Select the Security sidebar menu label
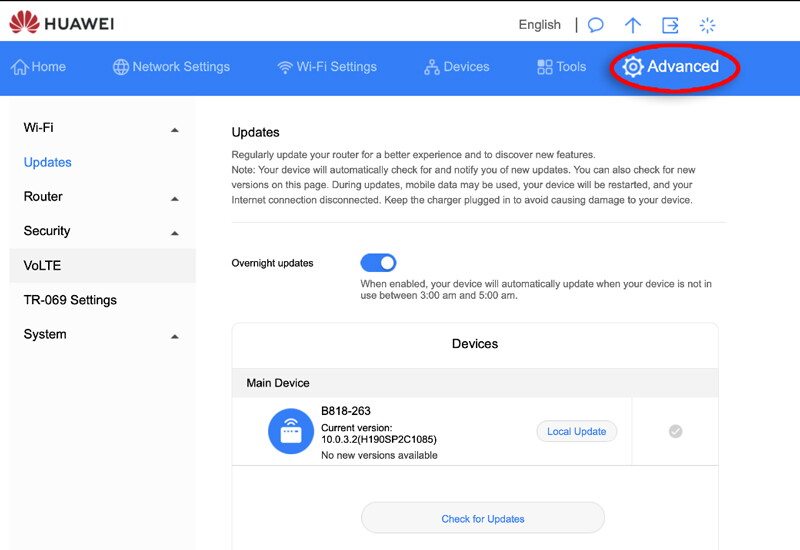Viewport: 800px width, 550px height. pyautogui.click(x=47, y=231)
